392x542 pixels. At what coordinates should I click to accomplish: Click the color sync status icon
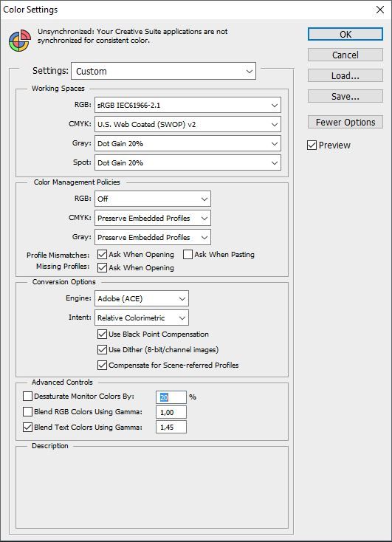pos(20,41)
